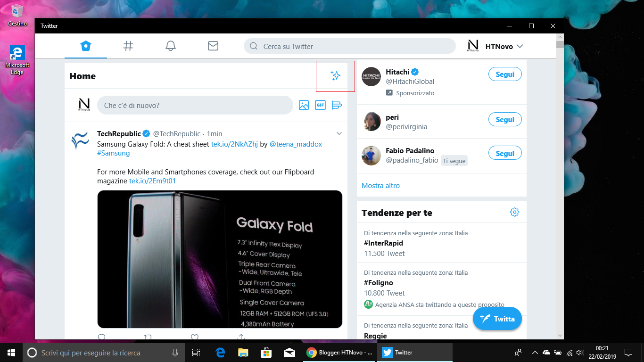
Task: Open the Notifications bell icon
Action: (171, 46)
